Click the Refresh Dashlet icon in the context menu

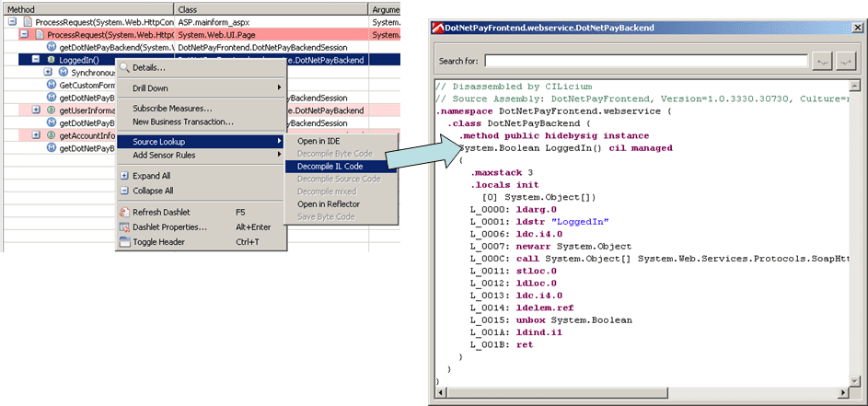click(124, 212)
